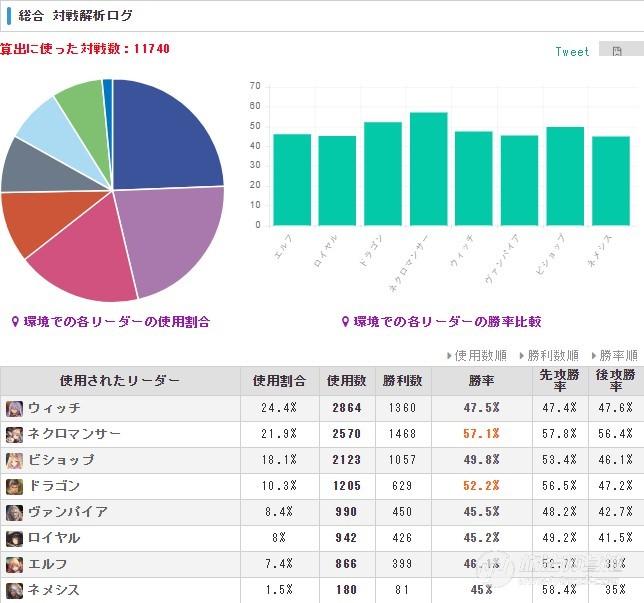This screenshot has height=603, width=644.
Task: Click the ビショップ leader portrait icon
Action: click(x=14, y=461)
